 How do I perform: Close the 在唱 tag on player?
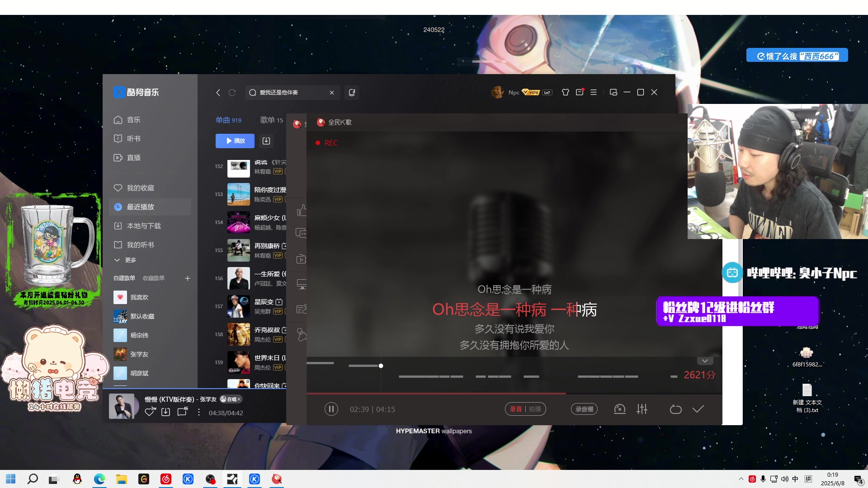coord(239,399)
